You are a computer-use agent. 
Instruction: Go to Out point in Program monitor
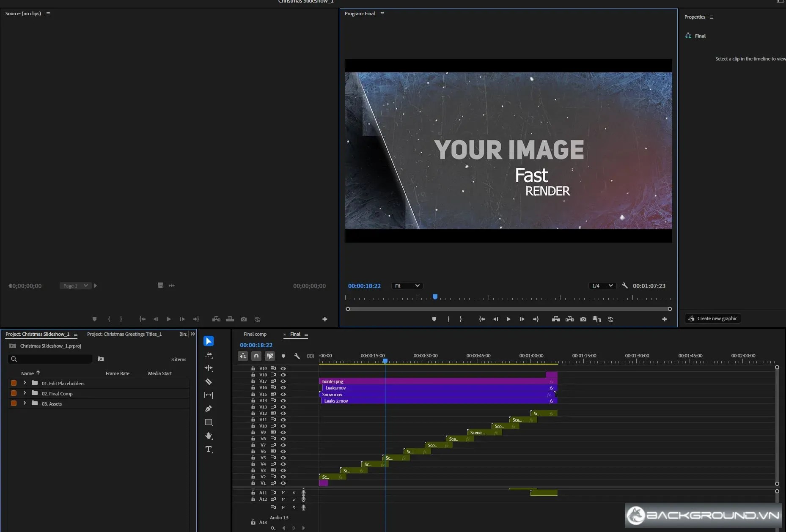536,319
